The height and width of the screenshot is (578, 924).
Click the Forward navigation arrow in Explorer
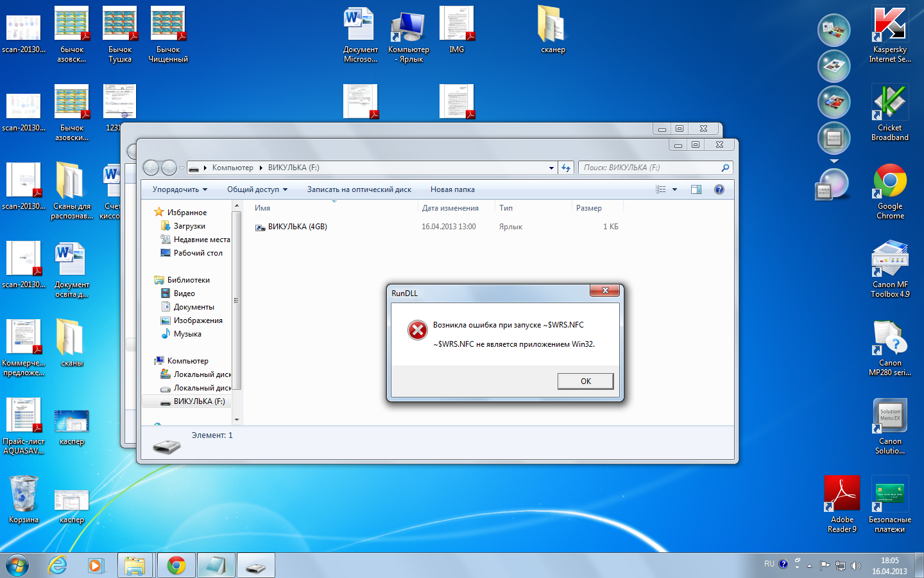point(169,168)
